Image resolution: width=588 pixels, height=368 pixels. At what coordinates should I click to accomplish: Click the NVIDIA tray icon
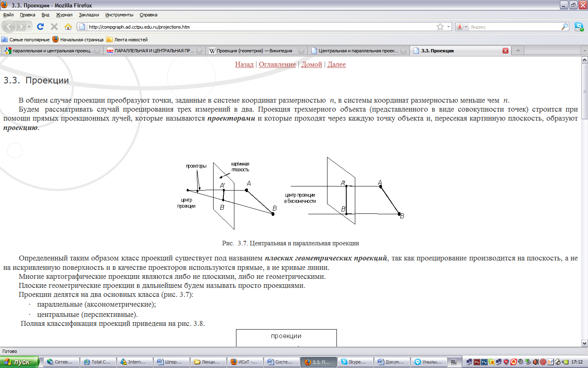click(x=566, y=362)
